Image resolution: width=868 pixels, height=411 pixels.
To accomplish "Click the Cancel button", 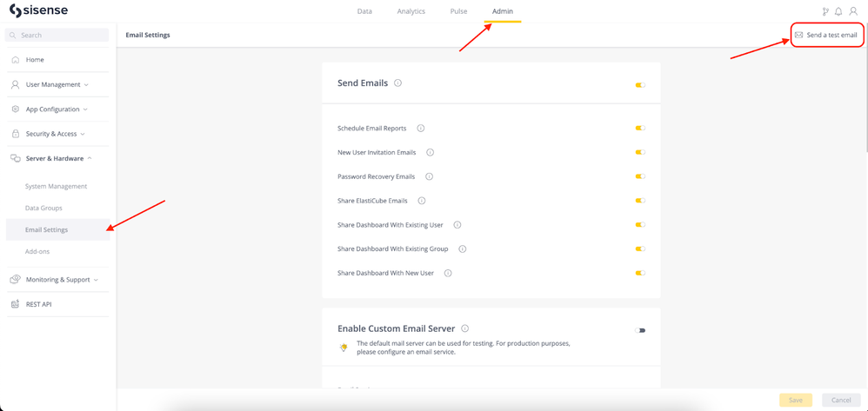I will point(840,400).
